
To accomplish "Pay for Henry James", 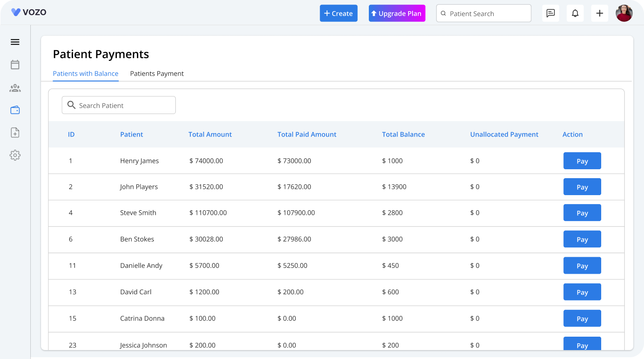I will [582, 161].
